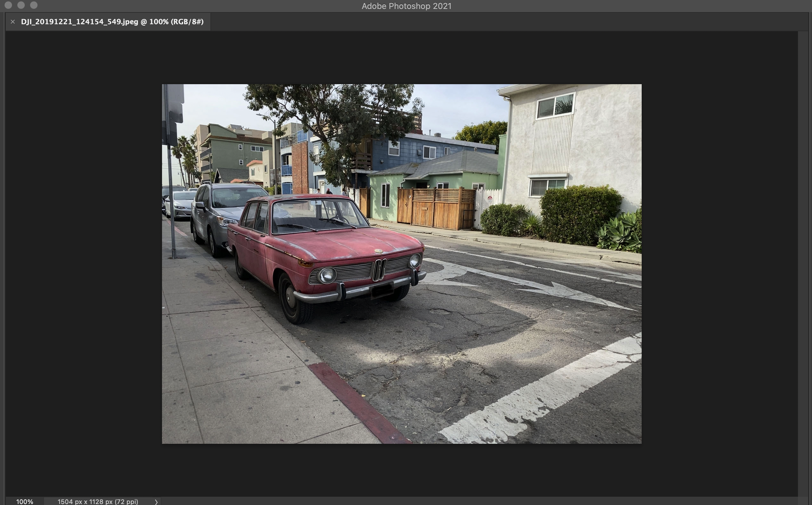Viewport: 812px width, 505px height.
Task: Click the third window zoom button
Action: [34, 5]
